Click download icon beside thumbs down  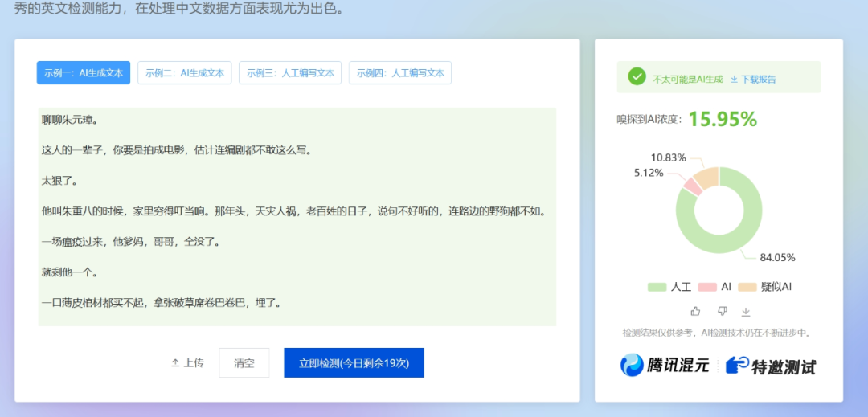pos(746,312)
